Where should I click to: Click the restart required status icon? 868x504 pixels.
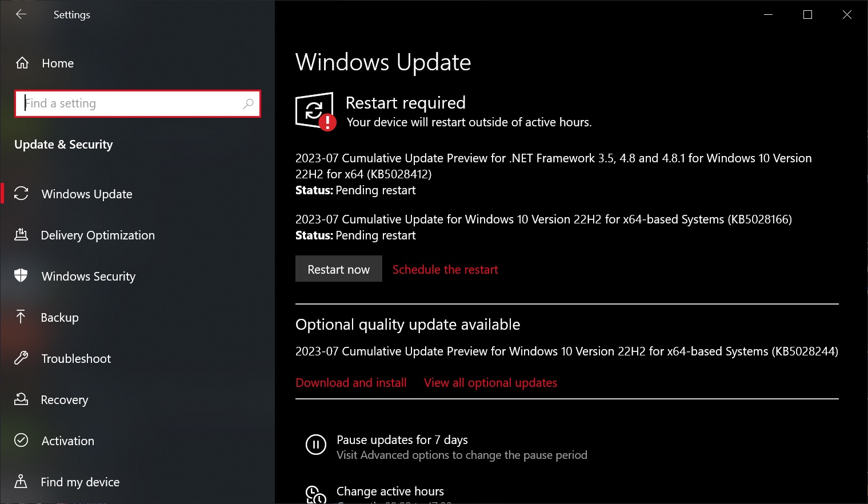315,111
